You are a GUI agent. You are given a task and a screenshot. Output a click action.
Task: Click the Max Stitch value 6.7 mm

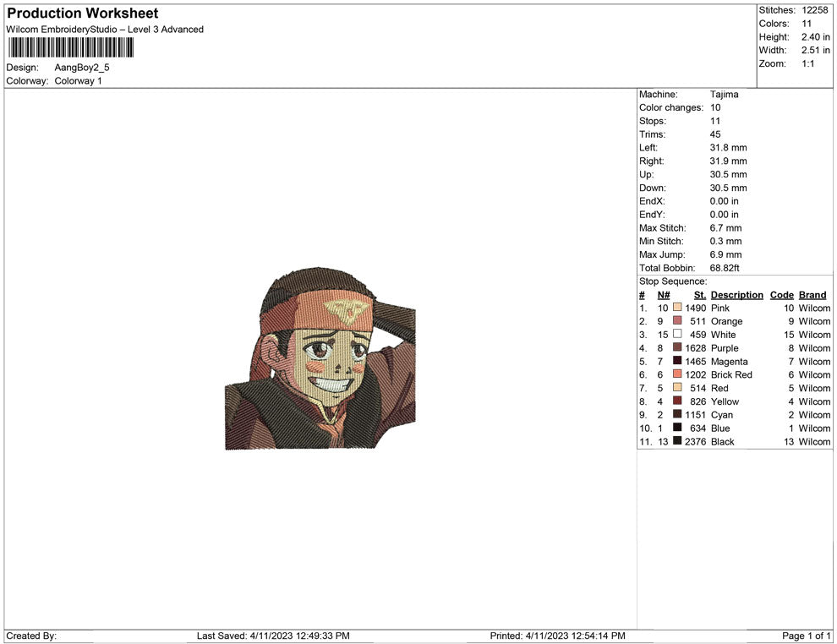tap(726, 228)
